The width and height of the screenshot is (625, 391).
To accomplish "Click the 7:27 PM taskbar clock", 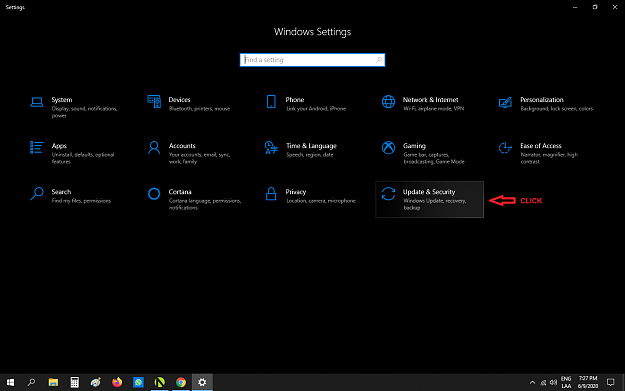I will pyautogui.click(x=588, y=382).
